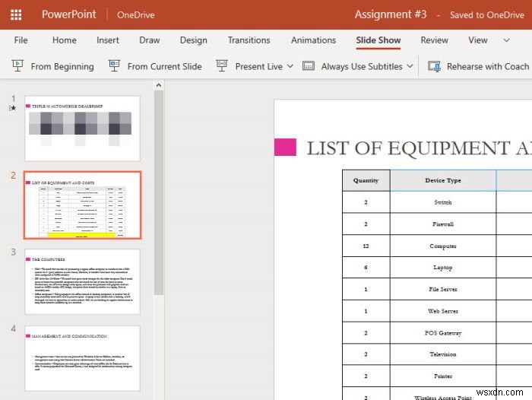Start slideshow From Current Slide
The image size is (532, 400).
coord(165,67)
